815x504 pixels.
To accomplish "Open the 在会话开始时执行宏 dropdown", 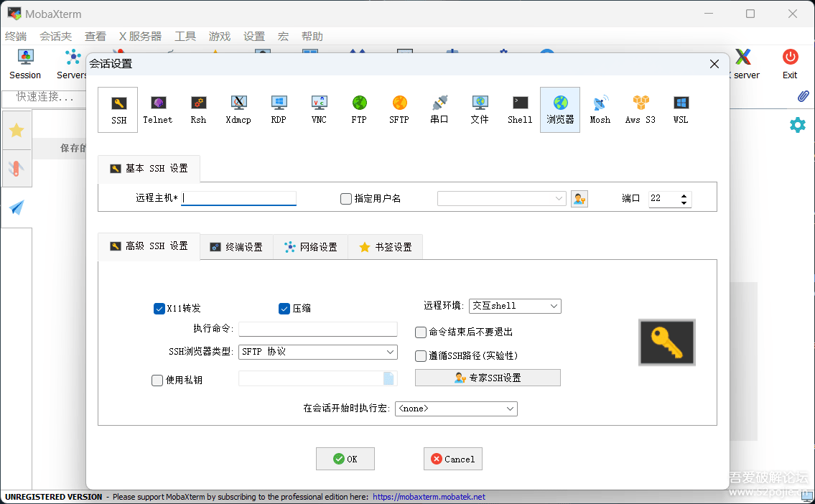I will pyautogui.click(x=456, y=409).
